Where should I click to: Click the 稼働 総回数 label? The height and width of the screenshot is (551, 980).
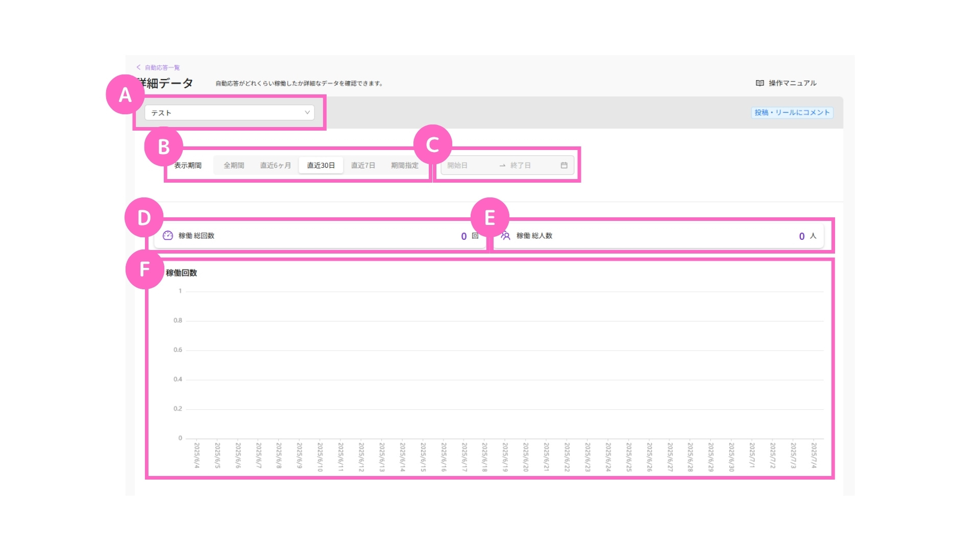pyautogui.click(x=197, y=236)
